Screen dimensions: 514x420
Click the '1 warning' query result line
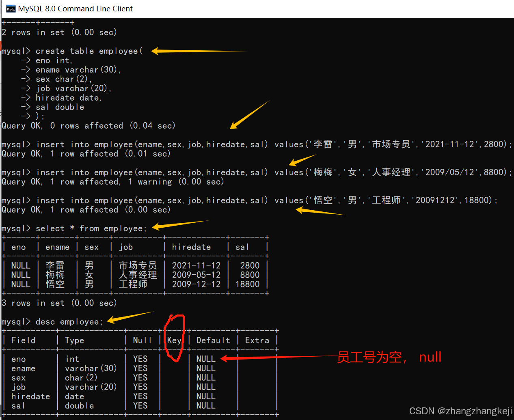tap(113, 182)
